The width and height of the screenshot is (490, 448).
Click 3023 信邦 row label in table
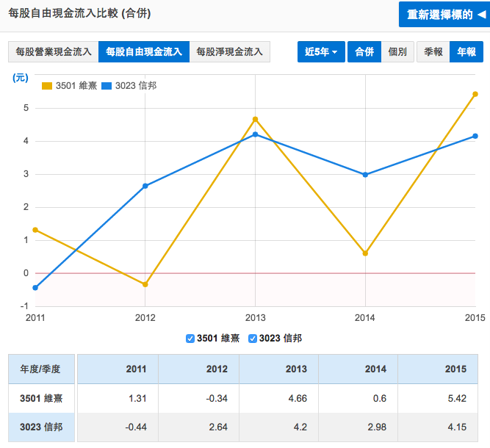(41, 427)
